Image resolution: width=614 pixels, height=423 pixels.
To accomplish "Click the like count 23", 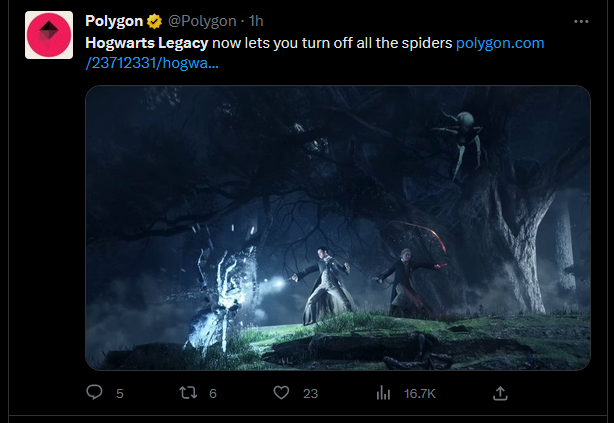I will click(x=311, y=394).
